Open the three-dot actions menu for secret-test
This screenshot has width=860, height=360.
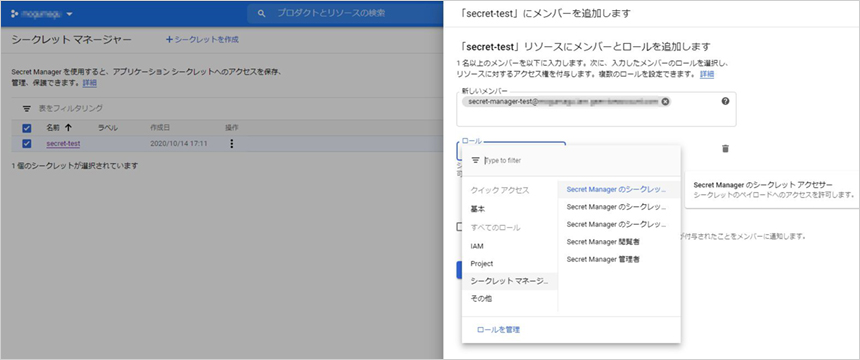click(x=231, y=144)
